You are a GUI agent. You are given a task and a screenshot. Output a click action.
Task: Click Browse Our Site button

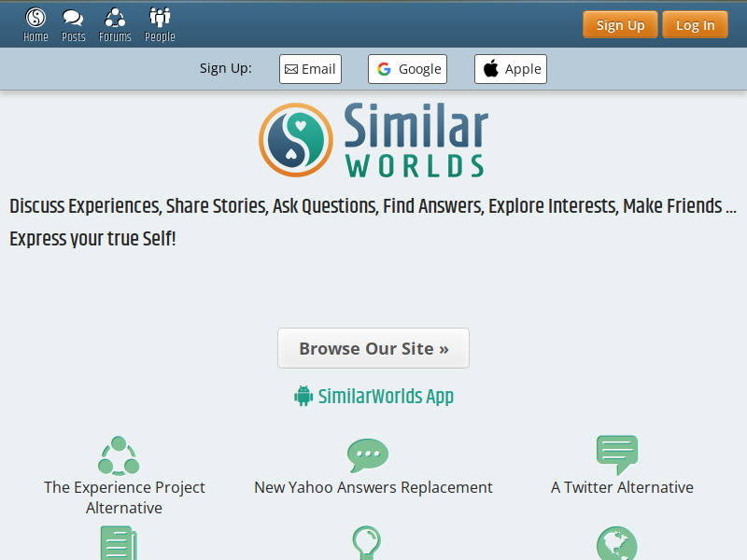(373, 348)
